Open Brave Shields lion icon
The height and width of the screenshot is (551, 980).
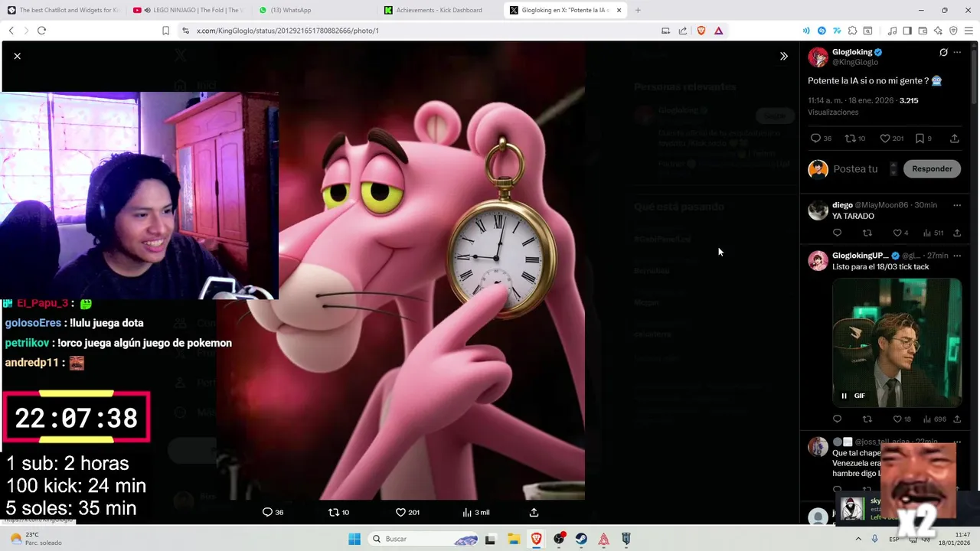coord(701,31)
